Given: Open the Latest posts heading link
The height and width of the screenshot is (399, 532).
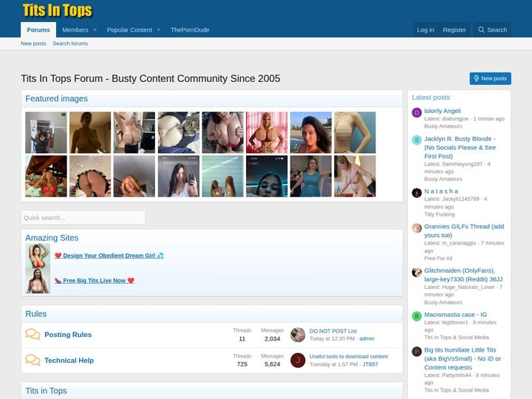Looking at the screenshot, I should pyautogui.click(x=431, y=98).
